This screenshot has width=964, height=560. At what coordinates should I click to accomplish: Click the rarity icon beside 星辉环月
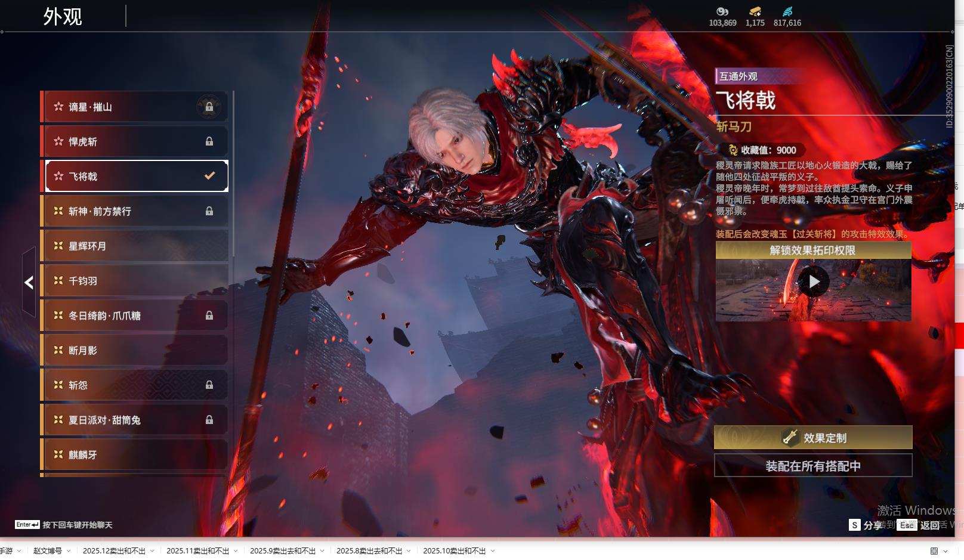point(58,246)
